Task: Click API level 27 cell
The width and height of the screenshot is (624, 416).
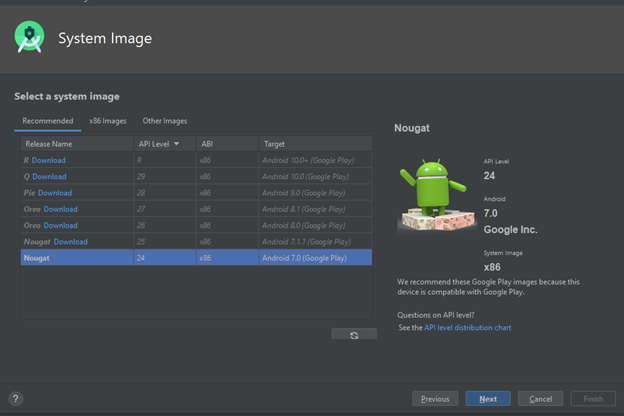Action: [165, 209]
